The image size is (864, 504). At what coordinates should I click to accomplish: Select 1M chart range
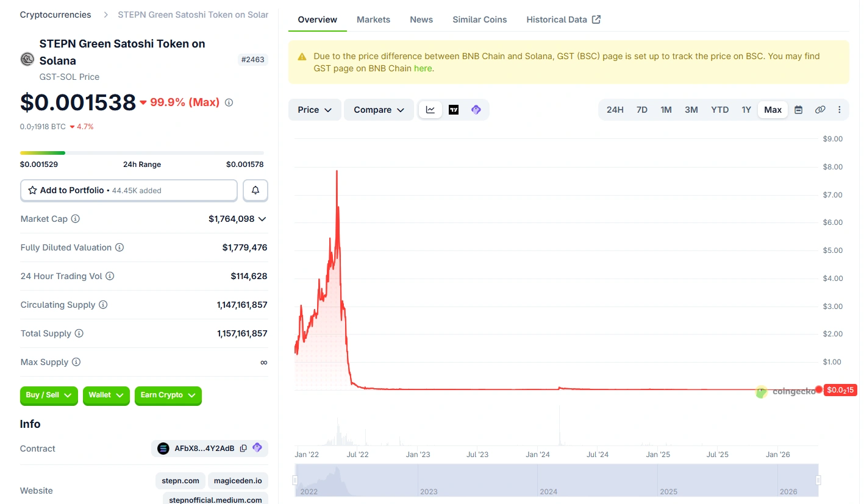666,110
